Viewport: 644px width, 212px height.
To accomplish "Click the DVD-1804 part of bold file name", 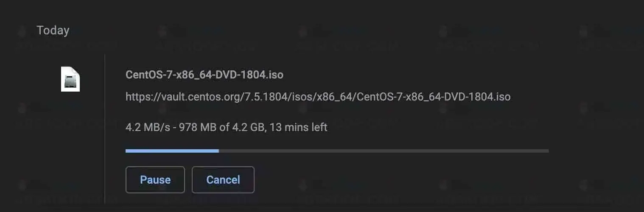I will [244, 75].
